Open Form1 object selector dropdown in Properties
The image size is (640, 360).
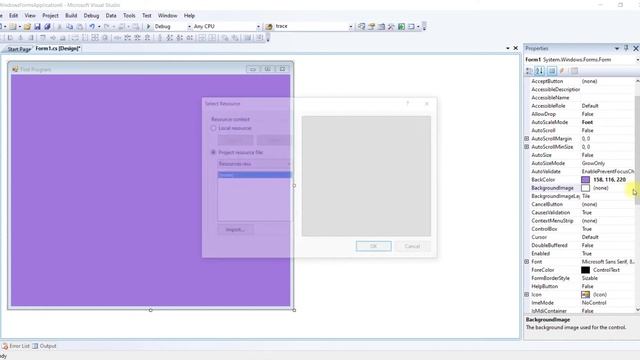pos(637,60)
